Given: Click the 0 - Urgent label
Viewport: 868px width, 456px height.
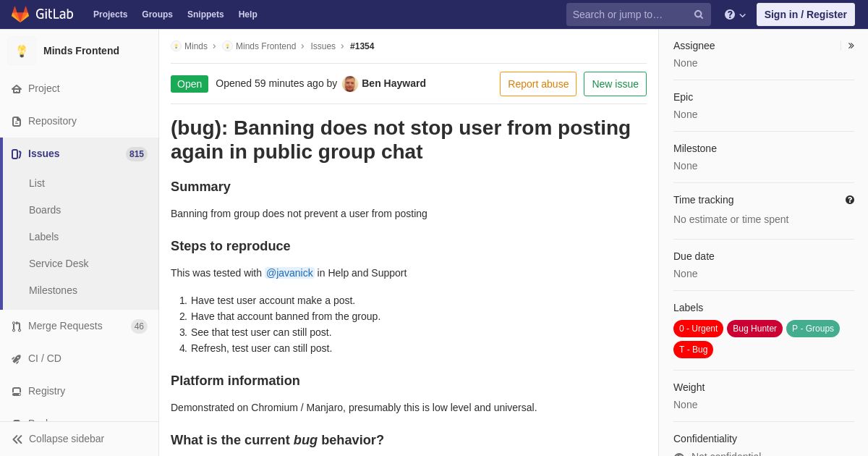Looking at the screenshot, I should coord(698,329).
